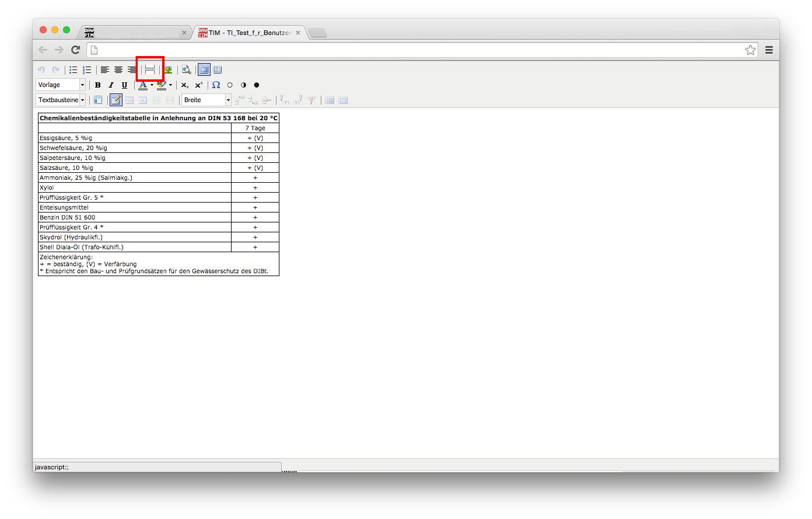
Task: Click the page break icon
Action: 150,69
